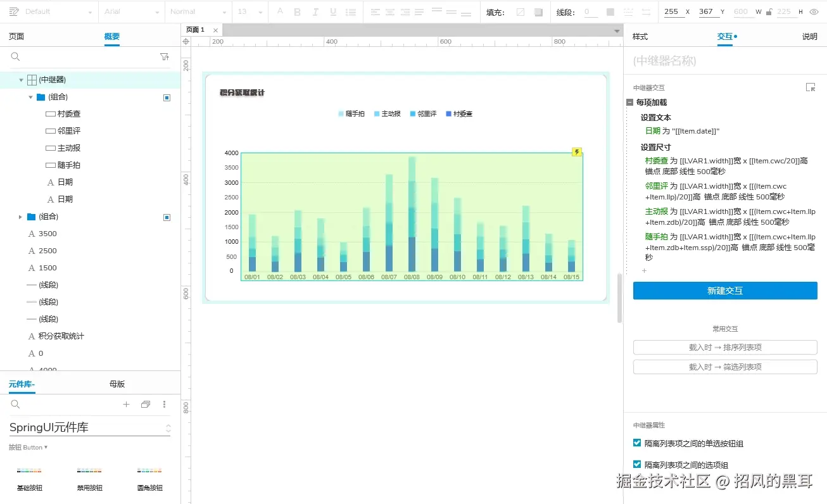Toggle the first (组合) group marker square
Screen dimensions: 827x504
[x=167, y=98]
